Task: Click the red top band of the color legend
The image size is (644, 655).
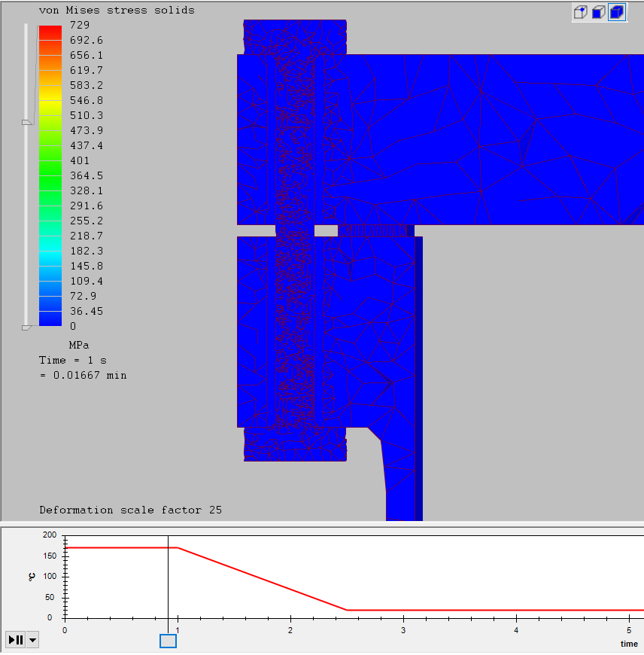Action: coord(50,33)
